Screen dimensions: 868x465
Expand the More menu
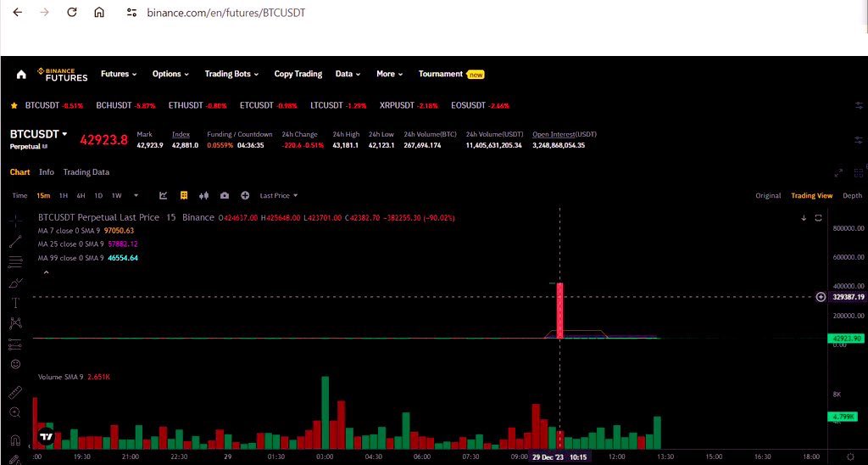389,74
